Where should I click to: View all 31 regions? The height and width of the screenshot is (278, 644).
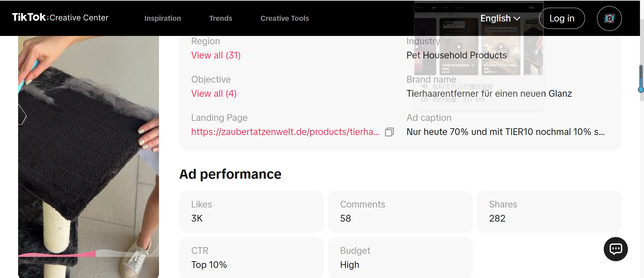coord(216,55)
